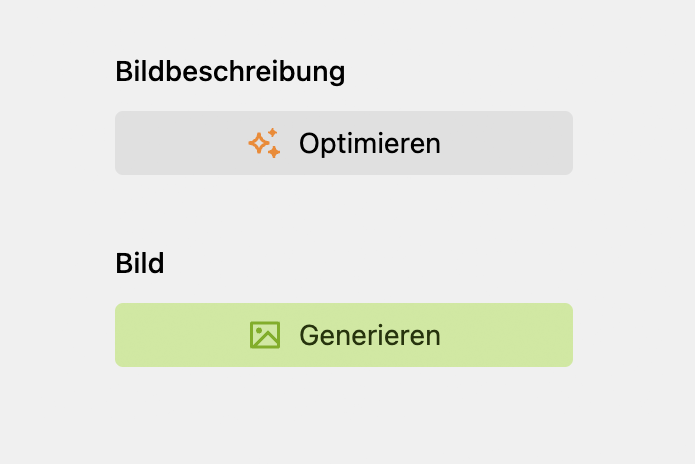Generate the image with the green button
The width and height of the screenshot is (695, 464).
pos(343,335)
